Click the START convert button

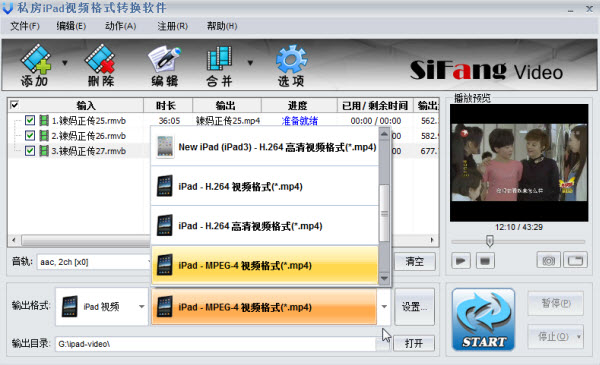(484, 319)
